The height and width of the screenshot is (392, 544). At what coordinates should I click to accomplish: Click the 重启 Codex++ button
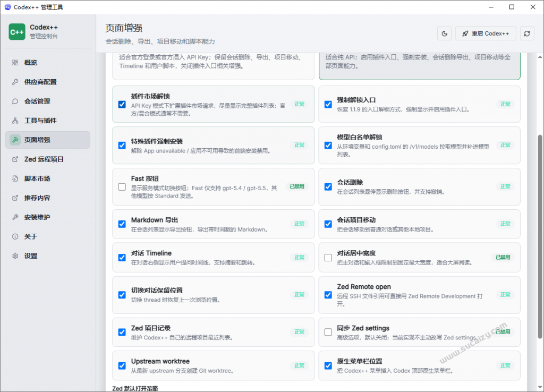tap(486, 33)
